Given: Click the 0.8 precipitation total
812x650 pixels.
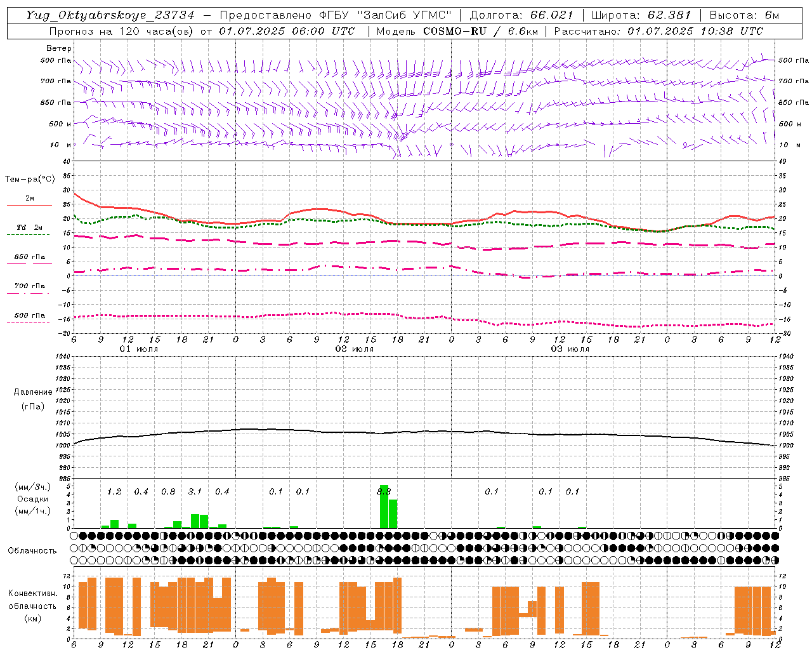Looking at the screenshot, I should click(x=168, y=492).
